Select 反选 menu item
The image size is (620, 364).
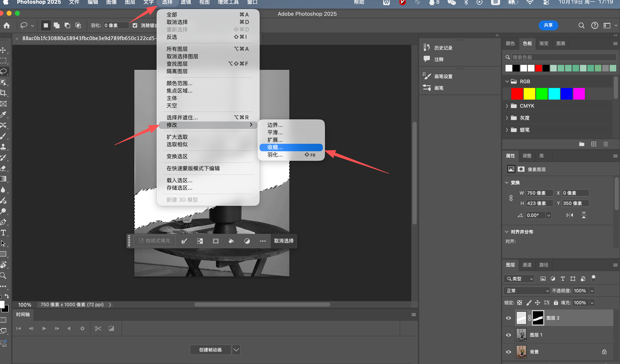(x=208, y=37)
